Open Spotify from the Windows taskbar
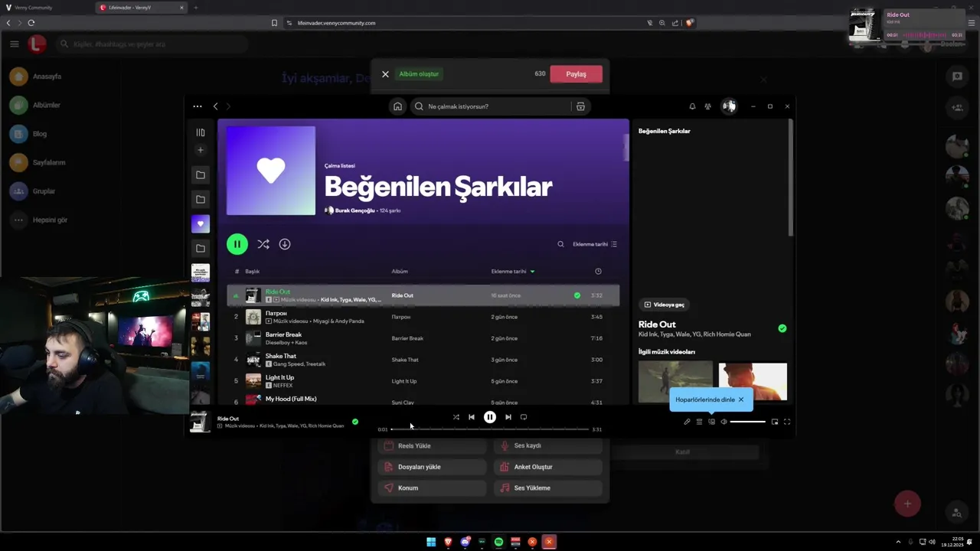This screenshot has width=980, height=551. click(x=498, y=542)
